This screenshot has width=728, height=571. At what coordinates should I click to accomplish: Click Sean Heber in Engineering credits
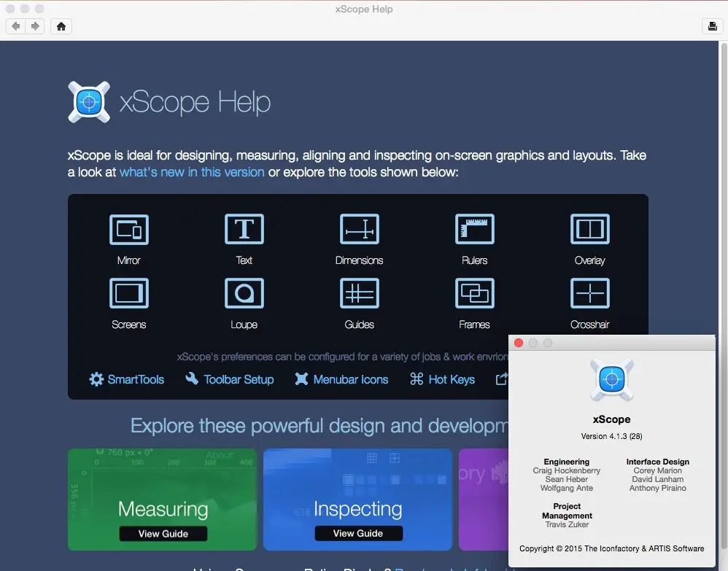point(567,480)
